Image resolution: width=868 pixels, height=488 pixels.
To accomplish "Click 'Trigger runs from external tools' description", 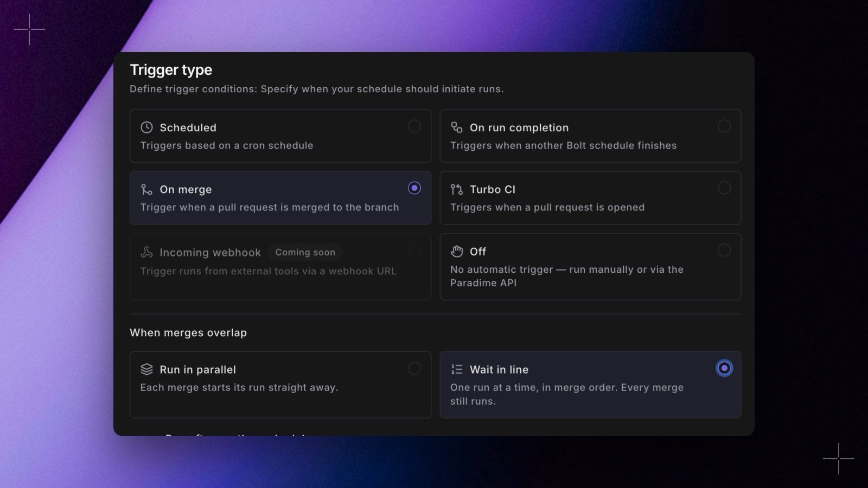I will (268, 271).
